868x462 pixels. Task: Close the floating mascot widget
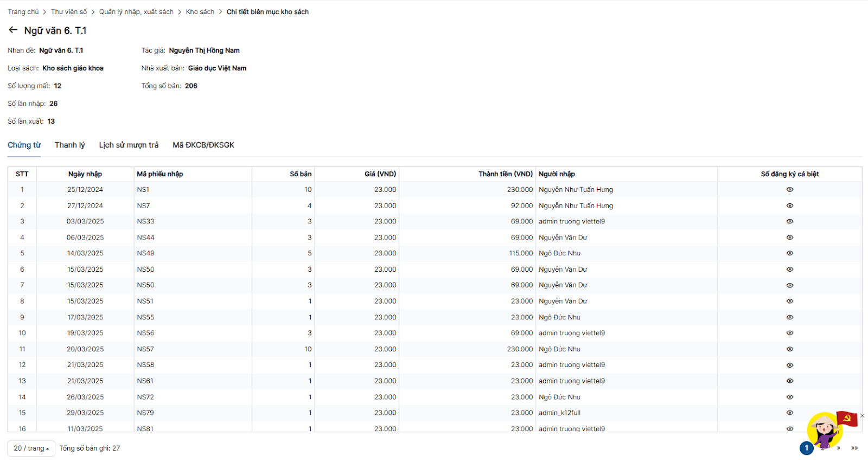click(x=862, y=416)
